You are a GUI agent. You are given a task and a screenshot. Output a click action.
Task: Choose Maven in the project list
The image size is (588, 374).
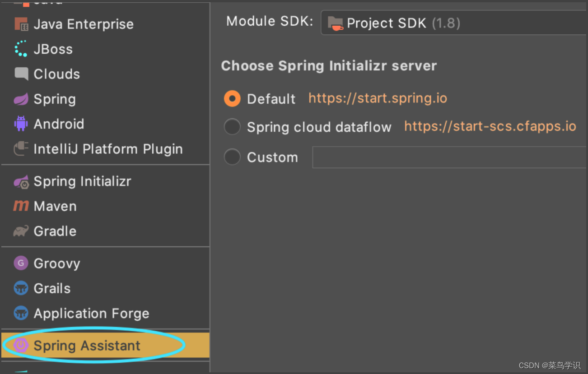[x=106, y=206]
